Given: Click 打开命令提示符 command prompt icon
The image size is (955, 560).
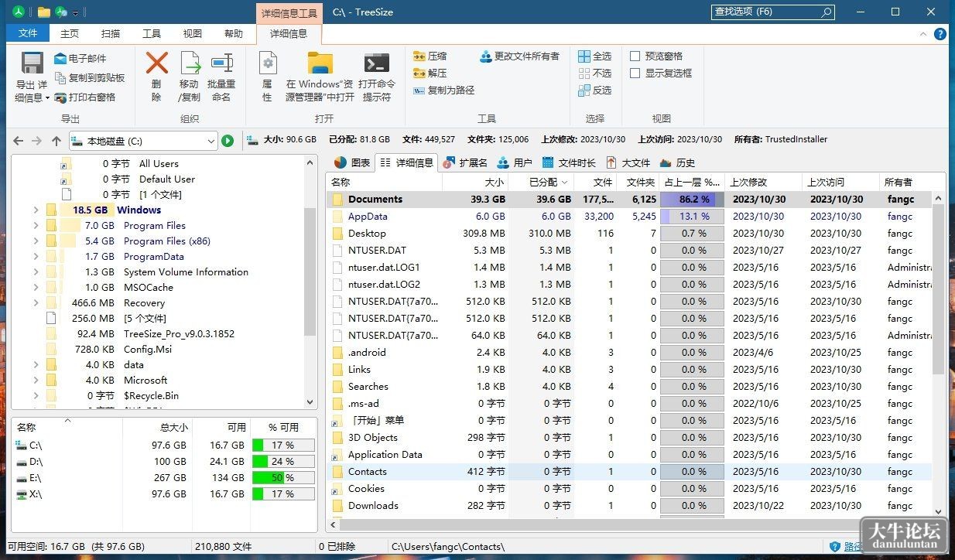Looking at the screenshot, I should [376, 63].
